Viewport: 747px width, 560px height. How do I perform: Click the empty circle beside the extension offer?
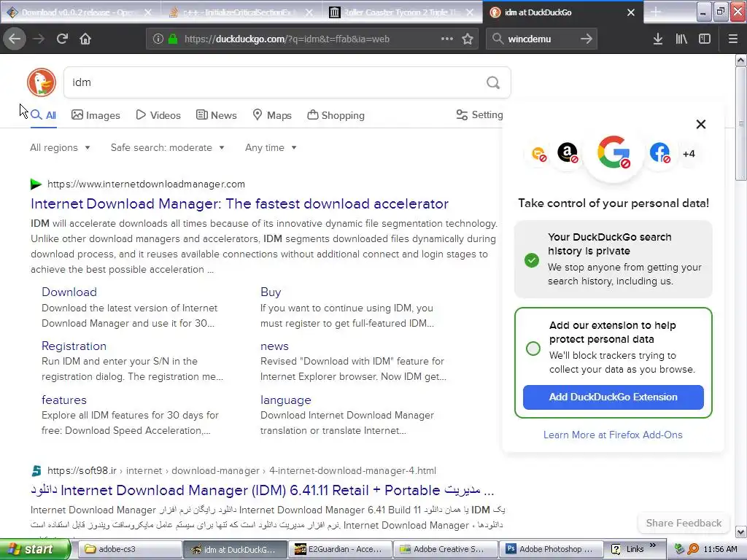point(533,348)
